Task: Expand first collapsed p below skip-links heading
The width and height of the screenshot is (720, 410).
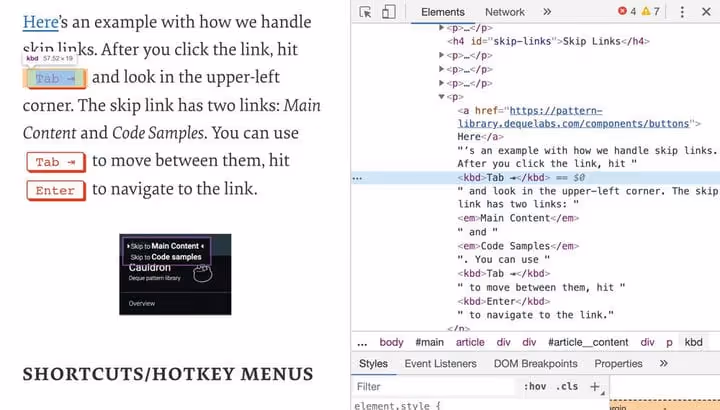Action: (x=441, y=55)
